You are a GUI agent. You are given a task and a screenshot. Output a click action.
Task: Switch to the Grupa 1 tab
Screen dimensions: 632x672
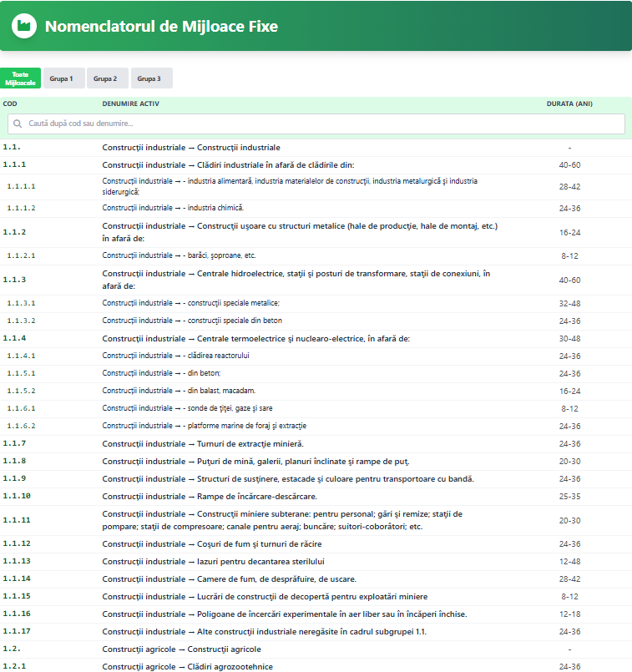click(x=61, y=78)
